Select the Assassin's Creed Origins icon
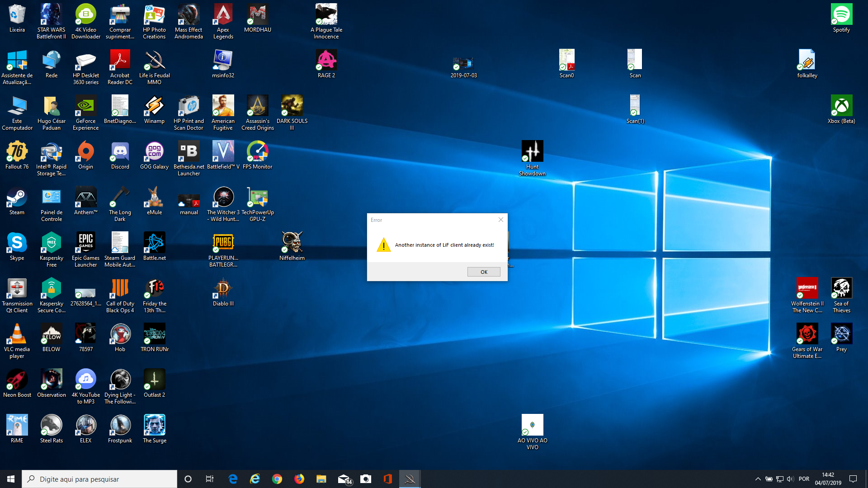Screen dimensions: 868x488 coord(258,113)
